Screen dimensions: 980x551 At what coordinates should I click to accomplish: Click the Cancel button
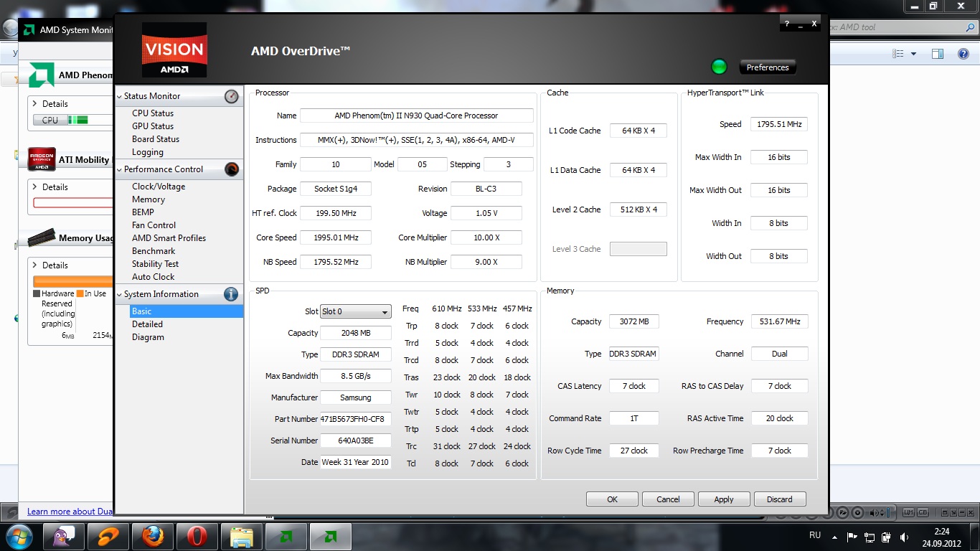coord(668,499)
